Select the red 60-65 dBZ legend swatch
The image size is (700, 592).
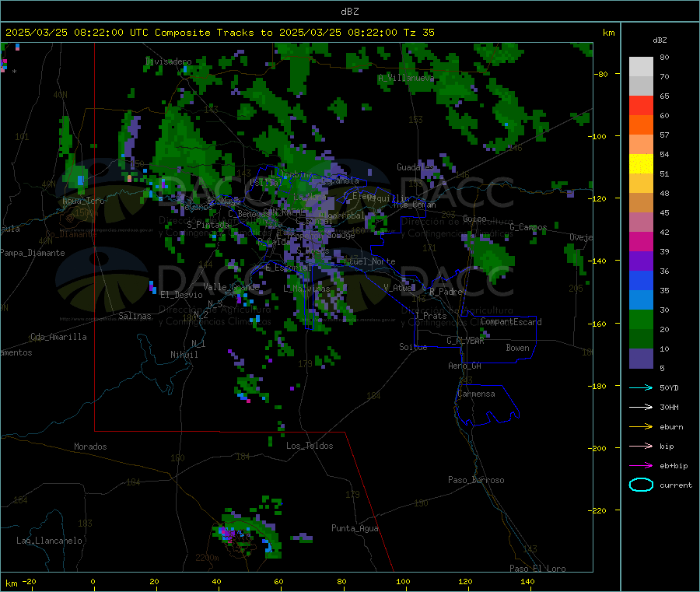(x=641, y=105)
